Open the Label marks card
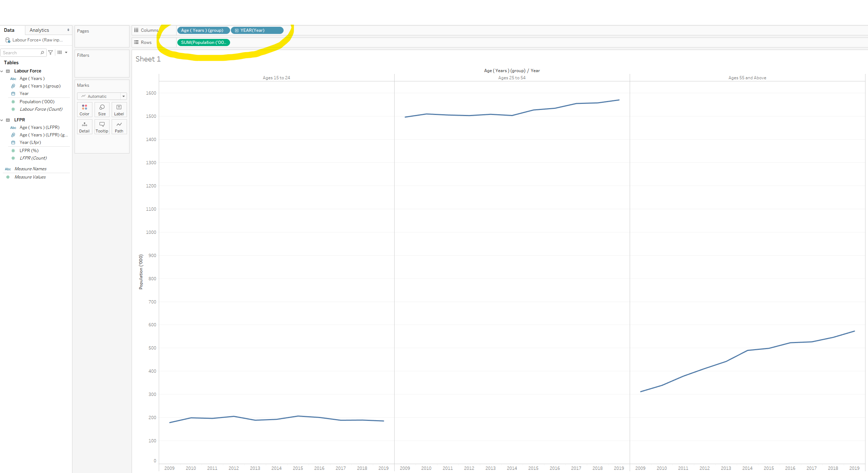This screenshot has height=473, width=868. pos(119,109)
